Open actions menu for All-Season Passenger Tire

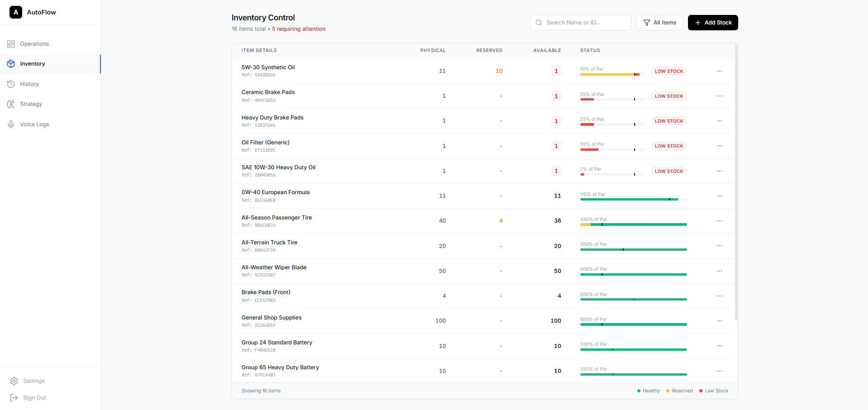coord(719,221)
